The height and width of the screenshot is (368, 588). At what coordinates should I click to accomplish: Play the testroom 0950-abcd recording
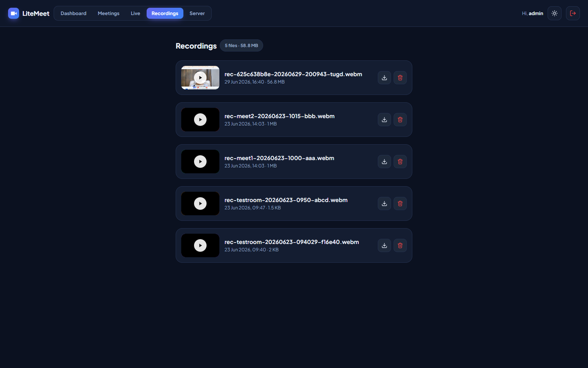coord(200,204)
